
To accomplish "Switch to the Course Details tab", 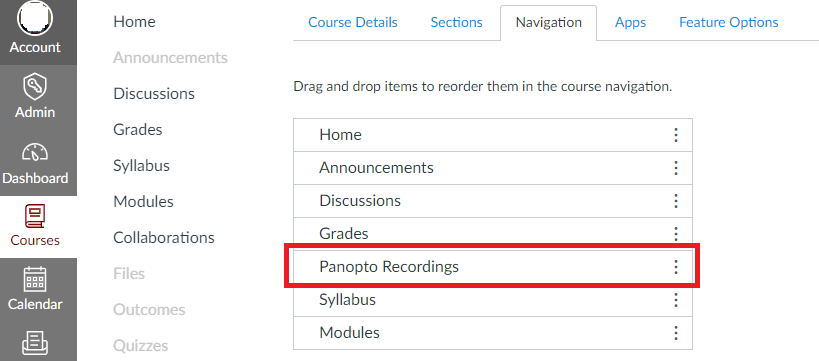I will (x=353, y=22).
